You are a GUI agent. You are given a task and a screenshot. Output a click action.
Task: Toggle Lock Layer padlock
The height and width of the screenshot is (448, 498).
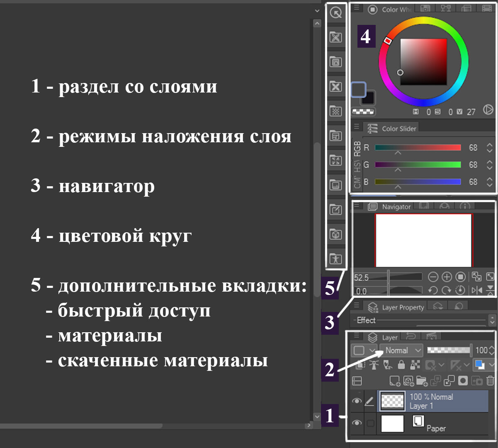coord(401,365)
